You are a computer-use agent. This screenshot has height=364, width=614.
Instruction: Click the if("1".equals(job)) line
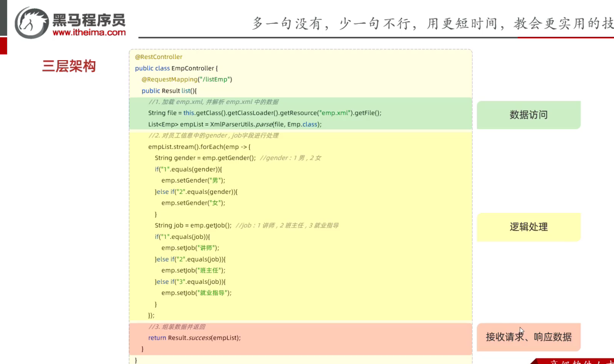coord(183,237)
